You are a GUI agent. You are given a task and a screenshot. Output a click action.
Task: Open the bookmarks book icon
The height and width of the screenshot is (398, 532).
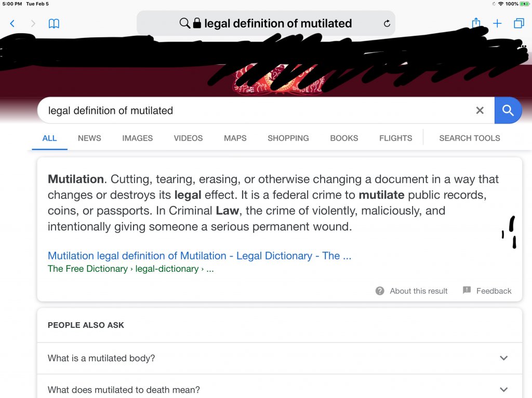coord(54,23)
